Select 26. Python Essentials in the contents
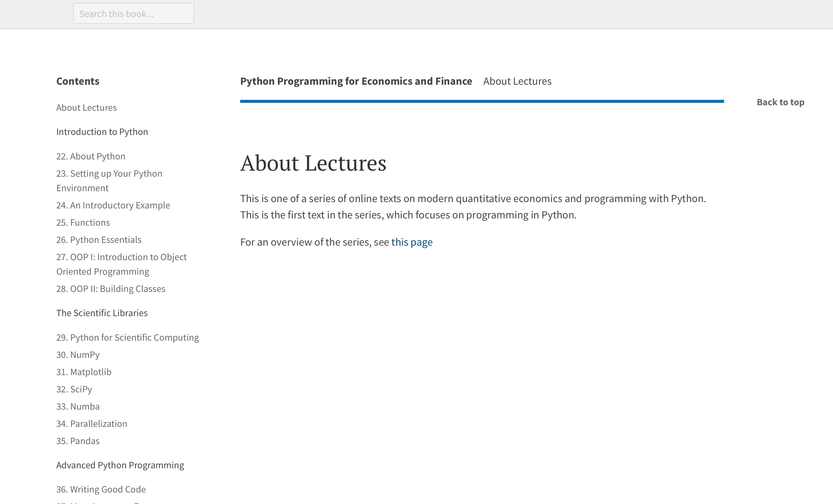The image size is (833, 504). (99, 240)
